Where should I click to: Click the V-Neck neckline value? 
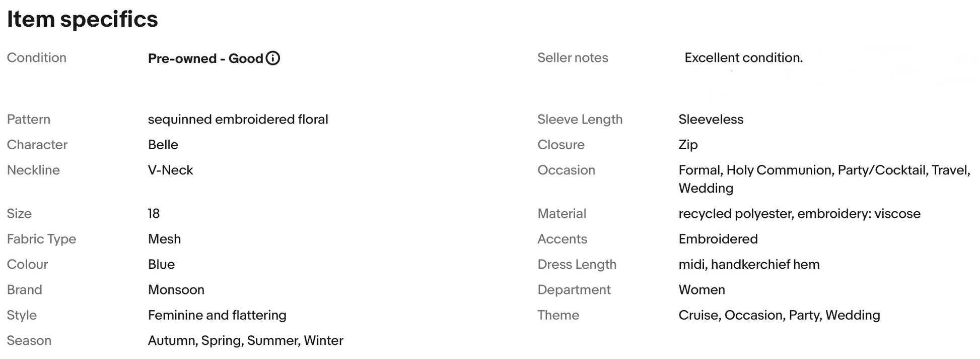pos(171,170)
